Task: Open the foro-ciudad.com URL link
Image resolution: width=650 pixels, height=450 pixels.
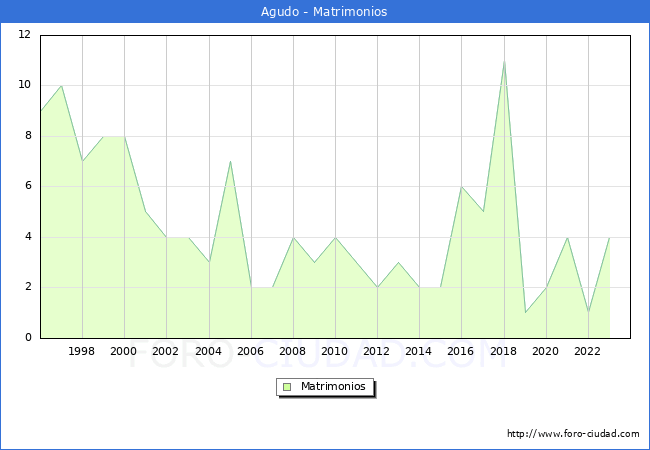Action: 573,434
